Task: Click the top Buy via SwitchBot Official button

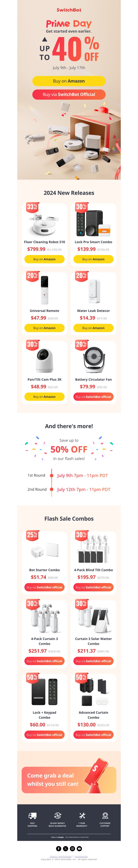Action: [x=69, y=94]
